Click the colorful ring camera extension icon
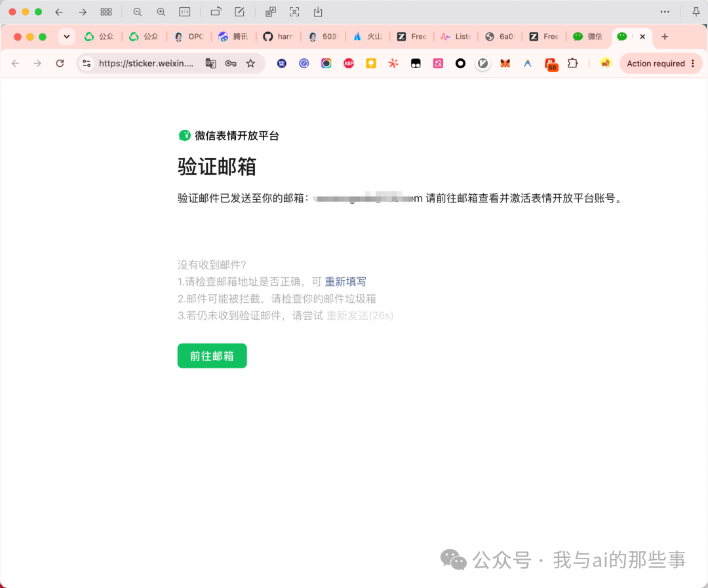Screen dimensions: 708x588 (326, 63)
